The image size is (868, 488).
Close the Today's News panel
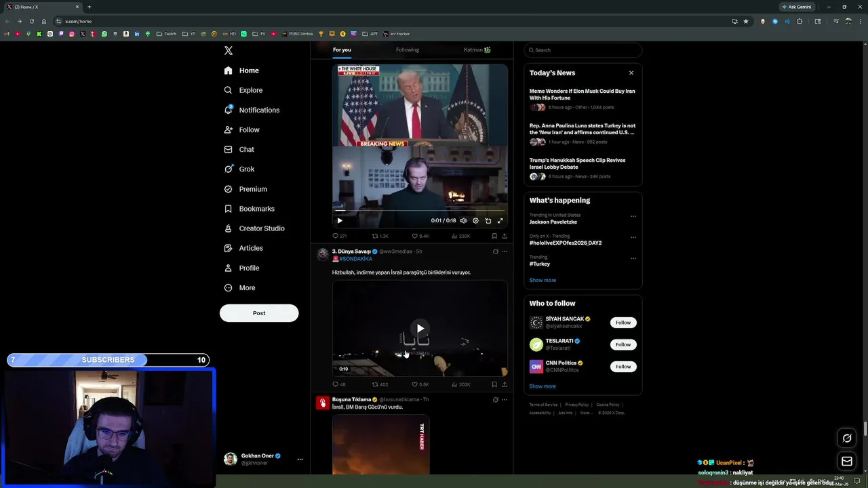click(x=631, y=73)
